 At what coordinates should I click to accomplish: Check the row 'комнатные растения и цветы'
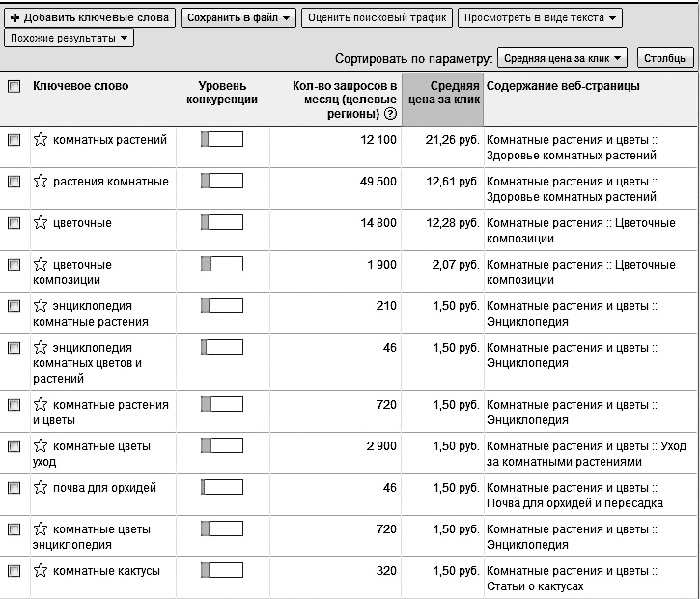(x=14, y=405)
